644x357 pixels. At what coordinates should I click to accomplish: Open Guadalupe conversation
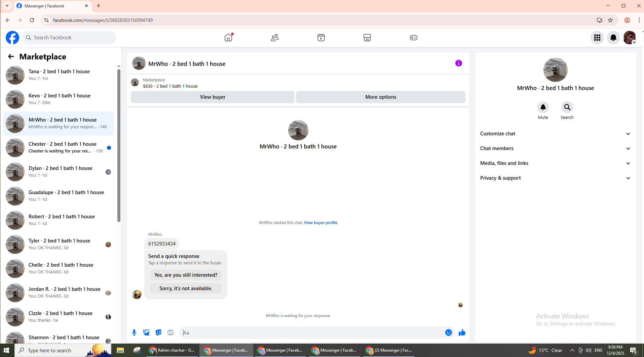click(x=59, y=196)
